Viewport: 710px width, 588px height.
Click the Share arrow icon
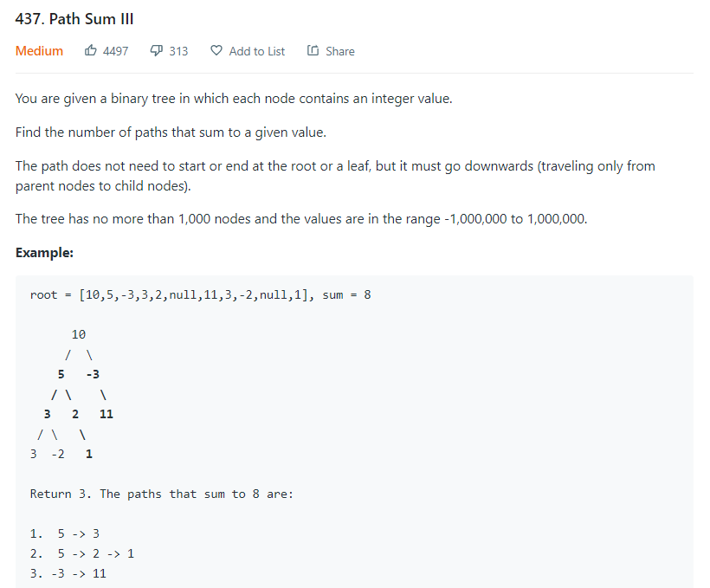coord(313,51)
